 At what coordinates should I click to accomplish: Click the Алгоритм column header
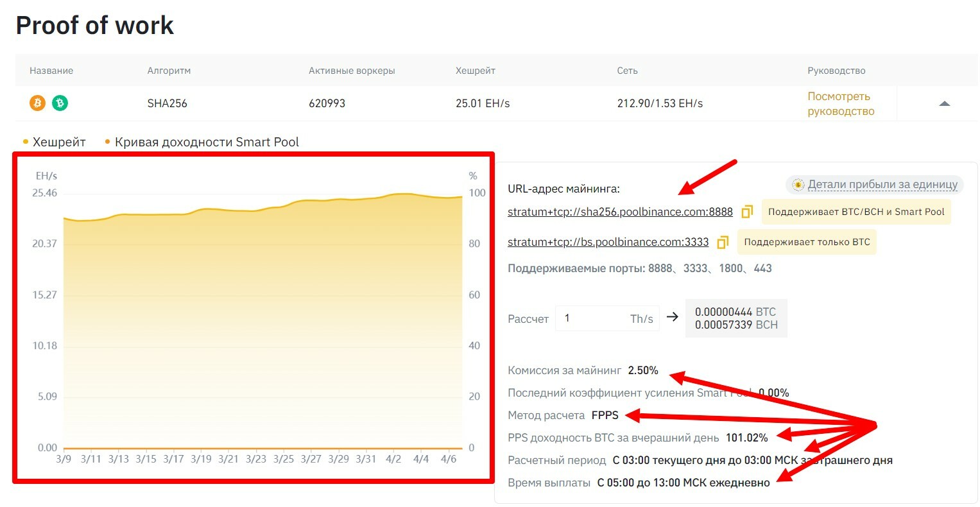pos(169,71)
